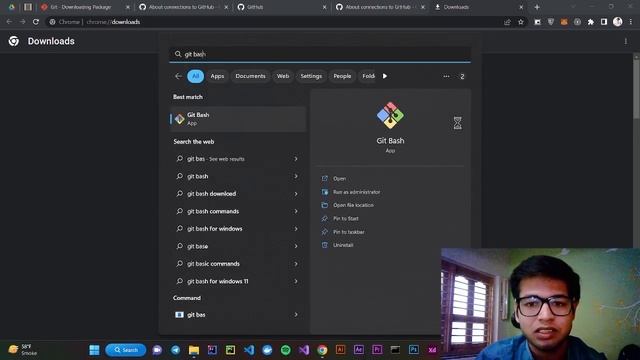Switch to the All filter tab
Screen dimensions: 640x360
(x=196, y=76)
